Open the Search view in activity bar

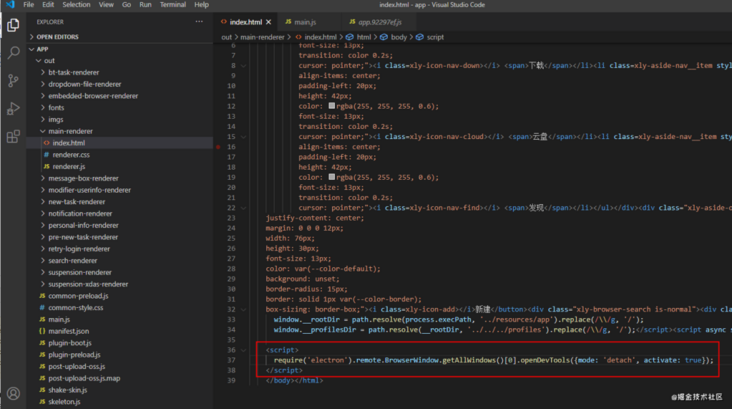click(x=13, y=52)
